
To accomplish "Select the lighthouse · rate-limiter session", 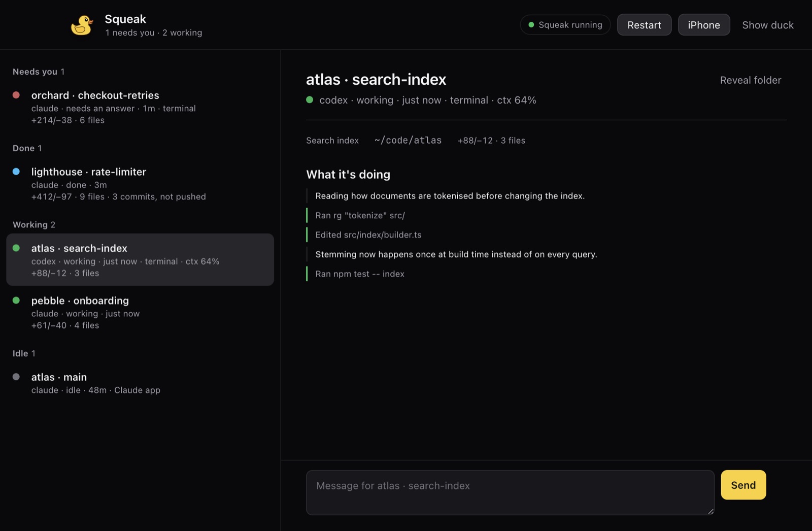I will 140,184.
